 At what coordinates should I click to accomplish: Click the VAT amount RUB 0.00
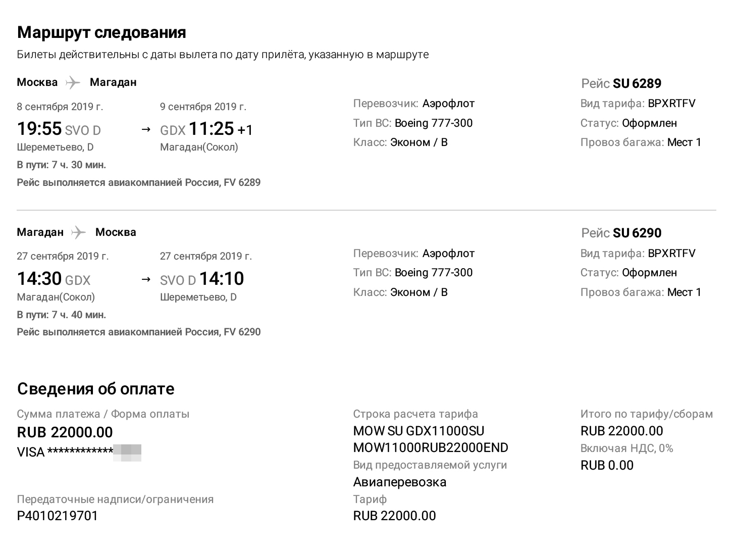607,465
